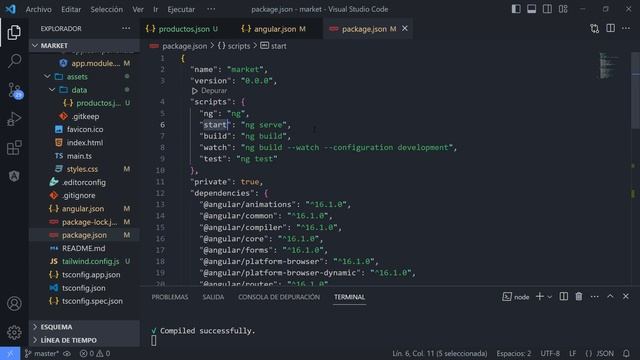Open the Extensions view
640x360 pixels.
14,147
